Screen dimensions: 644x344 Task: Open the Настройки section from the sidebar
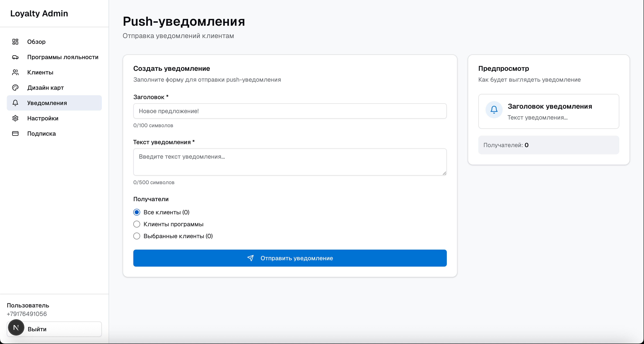[x=42, y=118]
